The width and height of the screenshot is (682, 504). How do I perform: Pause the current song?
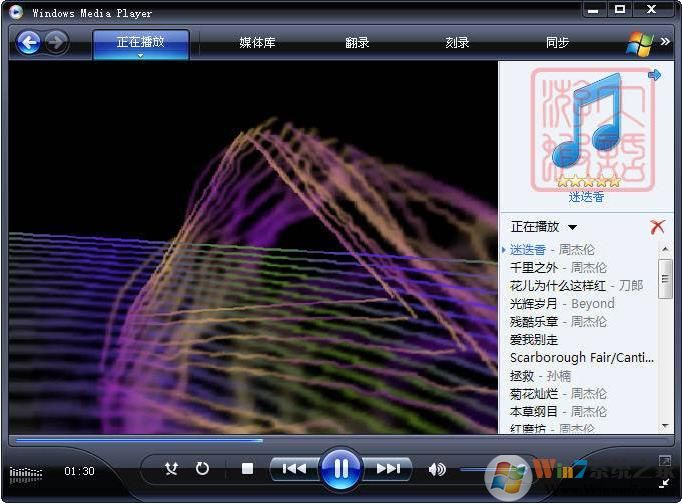[x=341, y=469]
